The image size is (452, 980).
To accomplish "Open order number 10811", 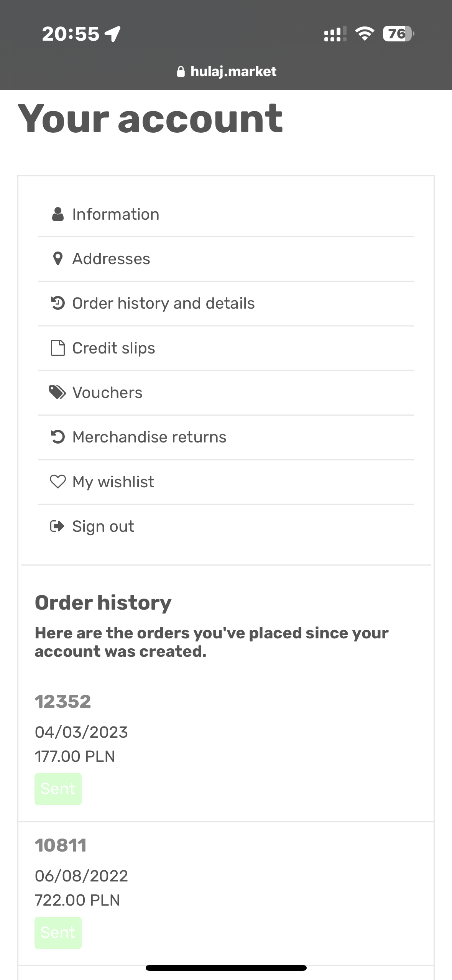I will point(61,845).
